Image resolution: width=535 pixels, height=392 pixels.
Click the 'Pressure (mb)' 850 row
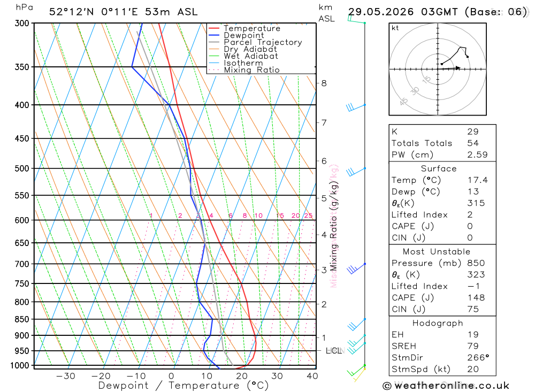click(x=442, y=263)
